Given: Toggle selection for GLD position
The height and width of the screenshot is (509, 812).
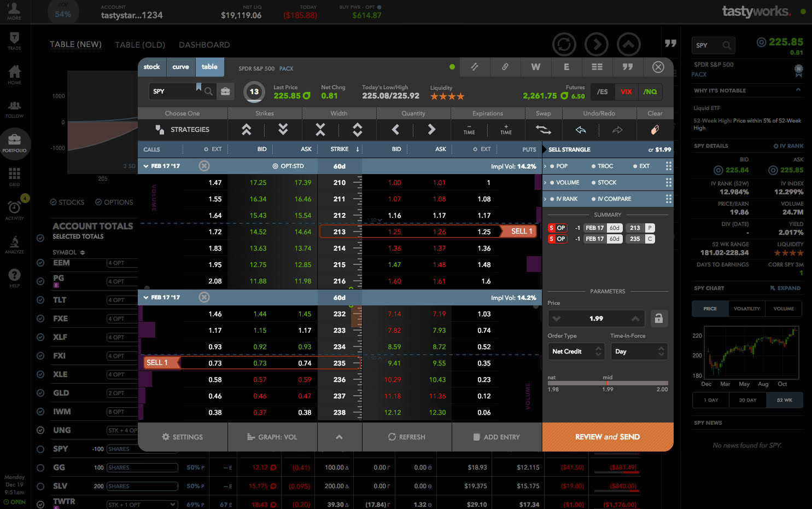Looking at the screenshot, I should 40,393.
